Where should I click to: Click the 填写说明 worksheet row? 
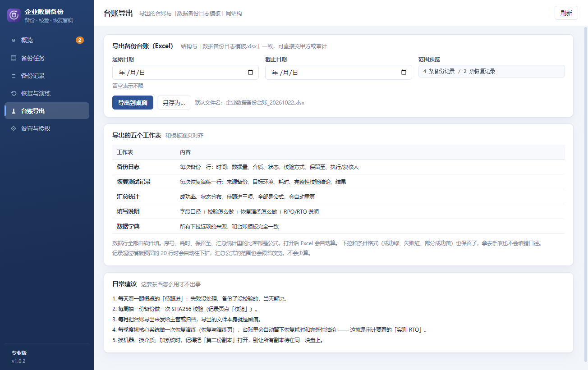[x=339, y=211]
